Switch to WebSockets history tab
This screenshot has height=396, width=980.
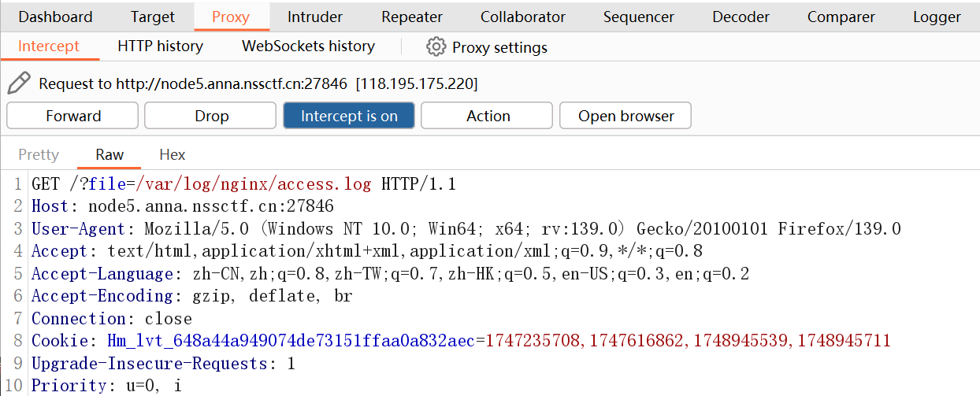coord(308,46)
